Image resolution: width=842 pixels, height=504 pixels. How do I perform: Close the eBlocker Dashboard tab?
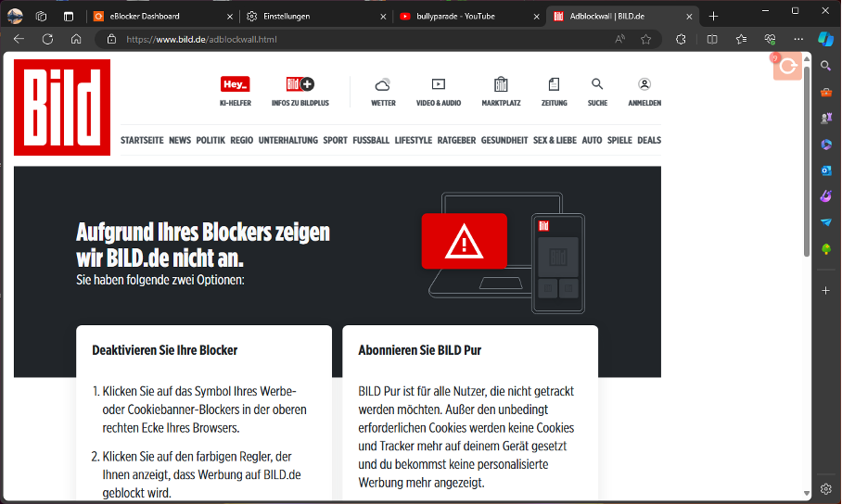230,17
